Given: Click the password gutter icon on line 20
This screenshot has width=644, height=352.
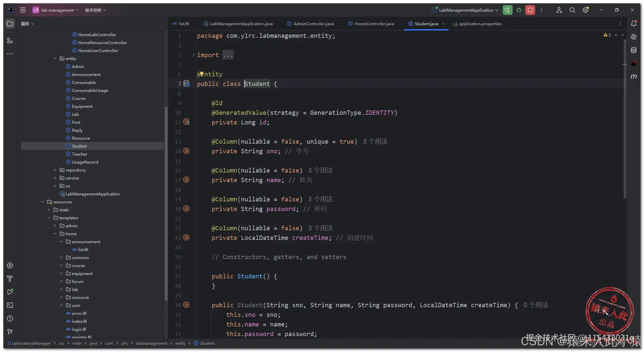Looking at the screenshot, I should pyautogui.click(x=186, y=209).
